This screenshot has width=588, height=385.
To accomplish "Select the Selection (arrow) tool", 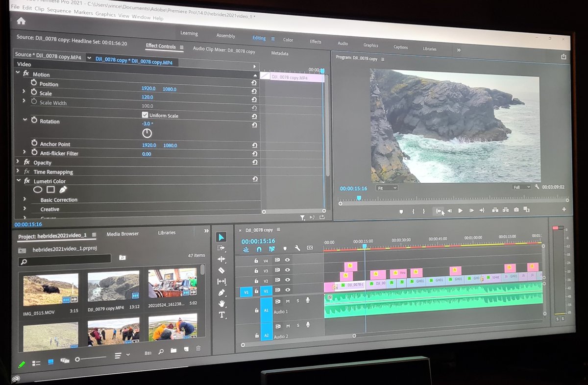I will pos(221,238).
